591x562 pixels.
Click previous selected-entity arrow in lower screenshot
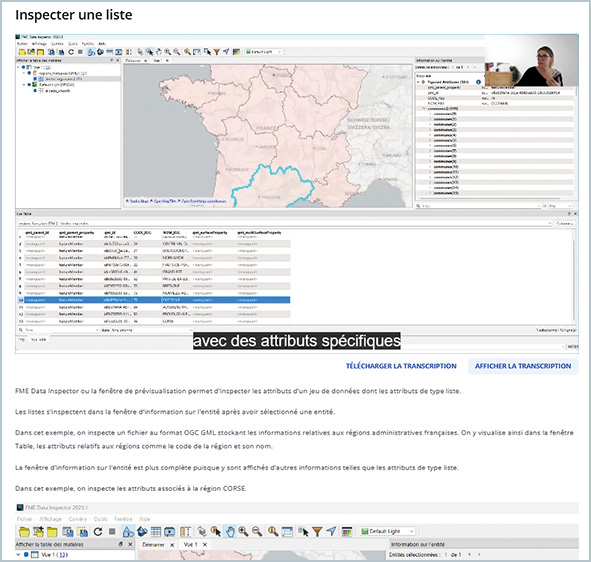coord(469,554)
